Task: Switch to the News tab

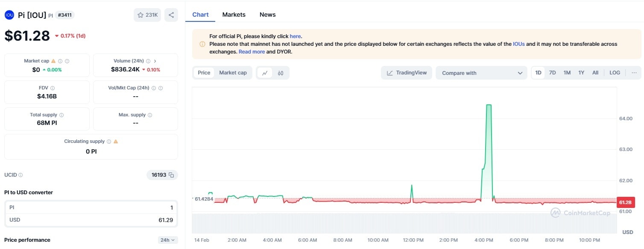Action: coord(267,15)
